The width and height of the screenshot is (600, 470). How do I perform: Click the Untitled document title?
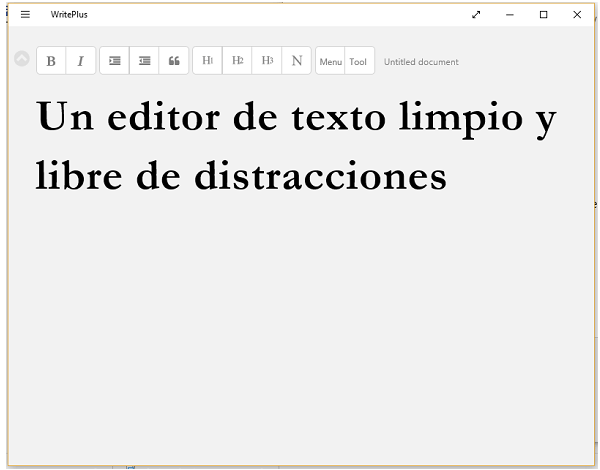tap(421, 62)
